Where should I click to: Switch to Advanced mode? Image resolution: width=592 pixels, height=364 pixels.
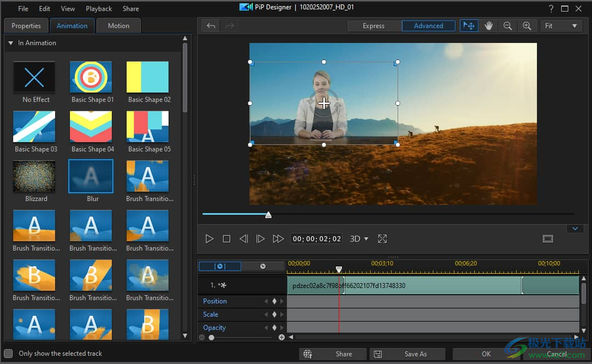coord(428,26)
